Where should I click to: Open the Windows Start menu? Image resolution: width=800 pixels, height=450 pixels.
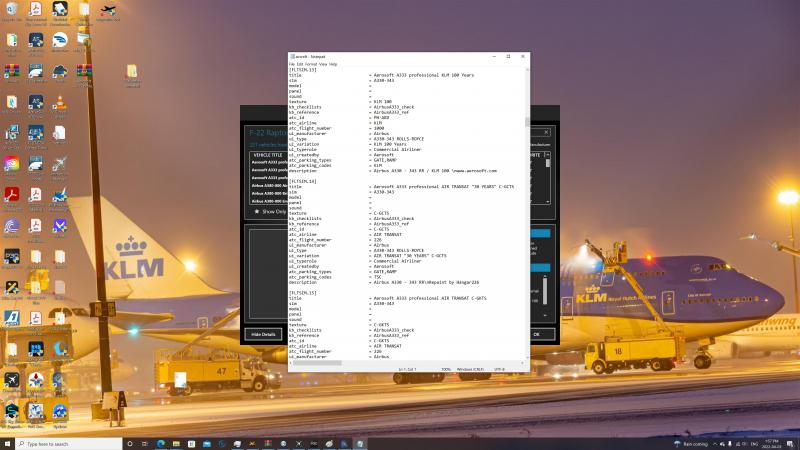point(7,444)
